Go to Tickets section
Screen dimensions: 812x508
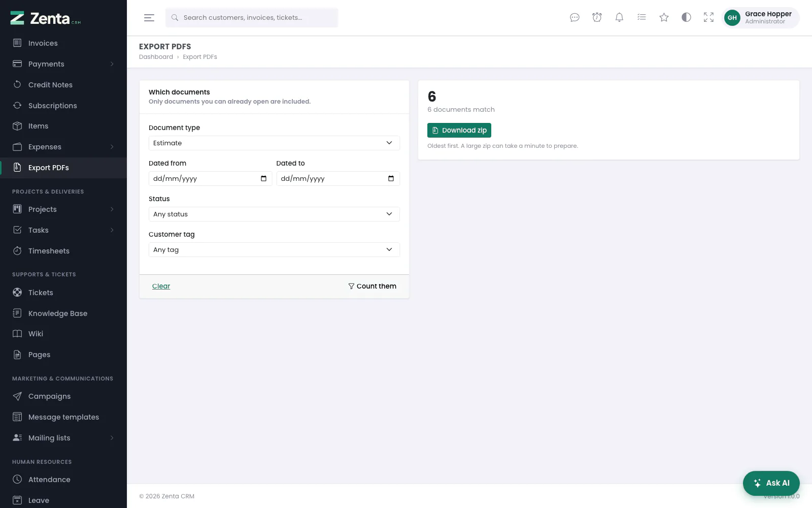click(x=63, y=293)
